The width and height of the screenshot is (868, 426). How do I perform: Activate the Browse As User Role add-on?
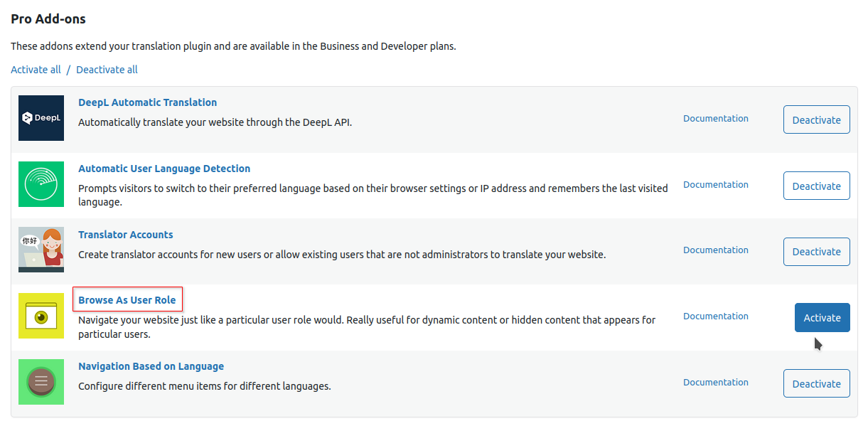822,318
